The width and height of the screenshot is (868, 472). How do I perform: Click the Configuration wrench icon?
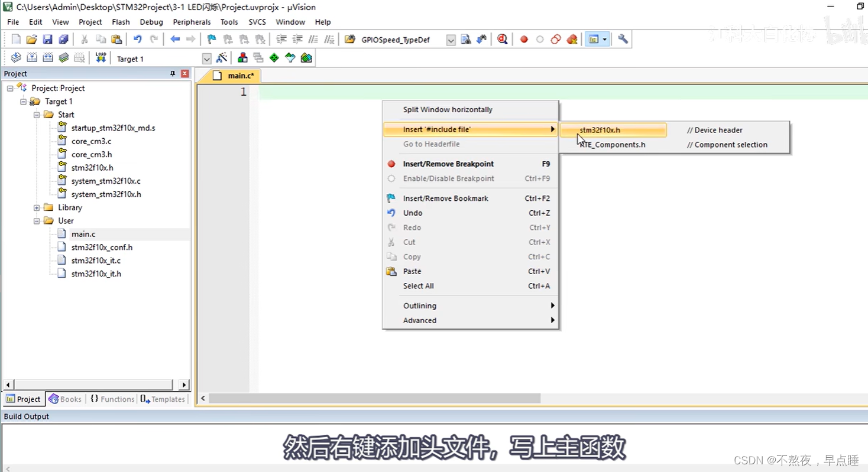click(x=622, y=39)
